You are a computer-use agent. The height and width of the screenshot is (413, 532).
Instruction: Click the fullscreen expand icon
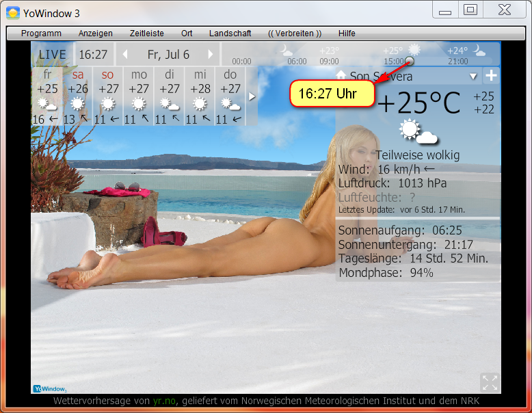(490, 382)
